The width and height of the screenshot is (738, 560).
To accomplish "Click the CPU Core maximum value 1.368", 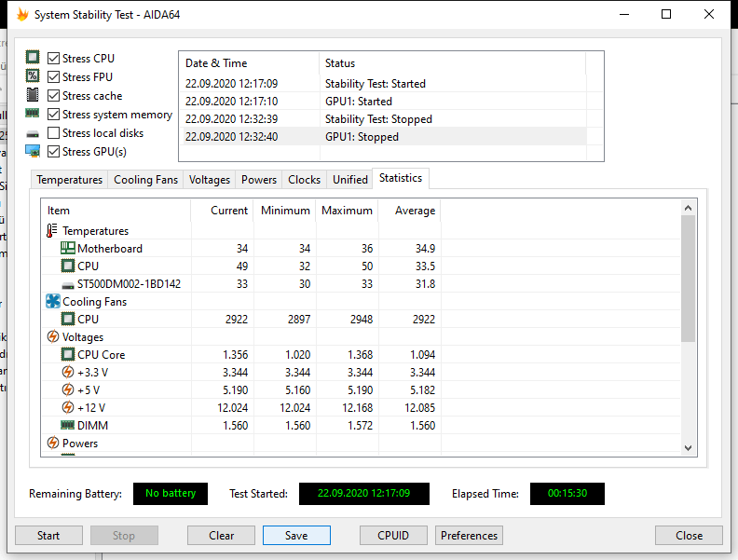I will click(360, 354).
